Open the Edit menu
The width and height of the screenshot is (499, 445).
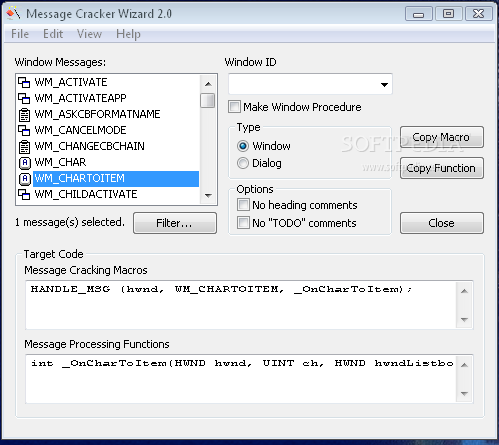coord(53,34)
